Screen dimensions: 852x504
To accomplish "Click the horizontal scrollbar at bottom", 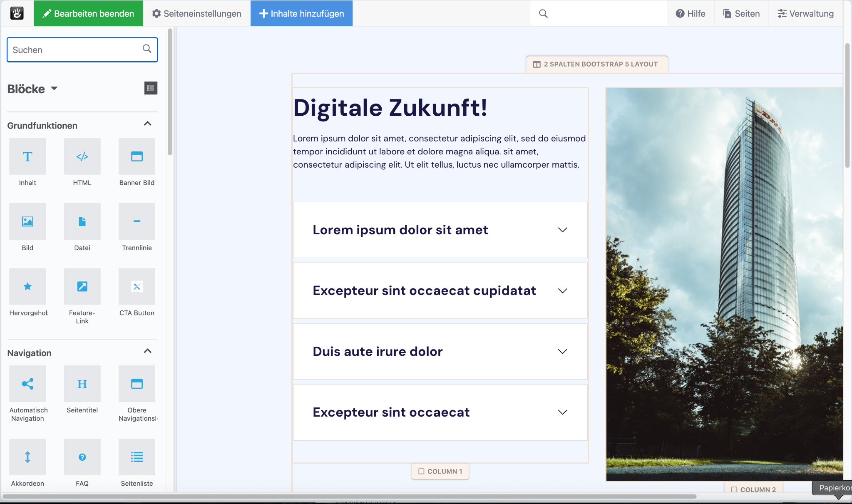I will click(350, 496).
